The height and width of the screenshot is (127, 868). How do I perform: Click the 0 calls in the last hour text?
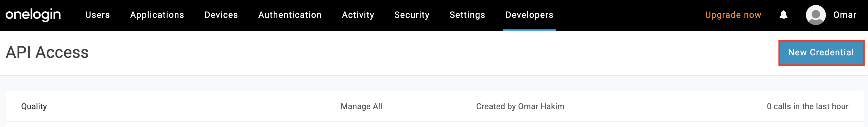[807, 106]
